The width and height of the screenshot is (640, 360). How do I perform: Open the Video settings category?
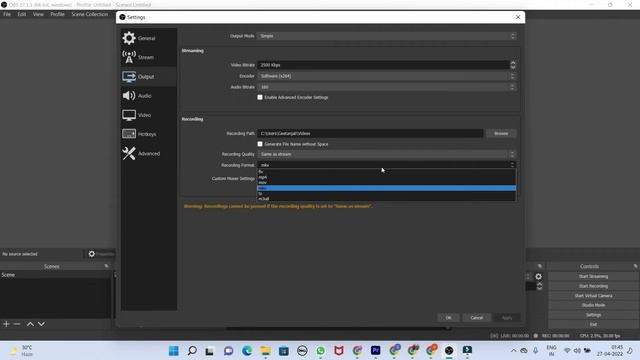click(x=149, y=115)
